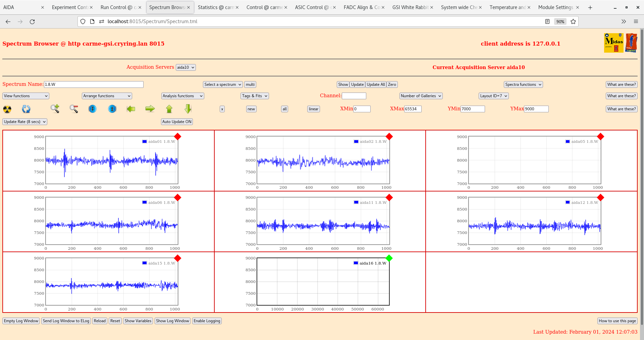The image size is (644, 340).
Task: Click the Midas logo image
Action: pyautogui.click(x=613, y=43)
